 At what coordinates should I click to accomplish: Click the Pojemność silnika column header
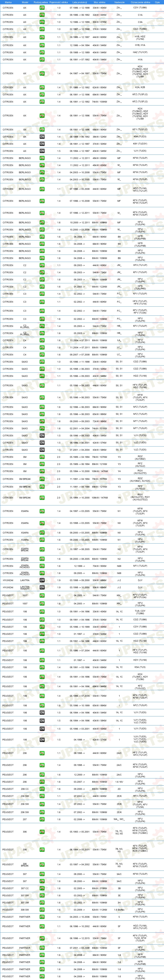pyautogui.click(x=59, y=2)
